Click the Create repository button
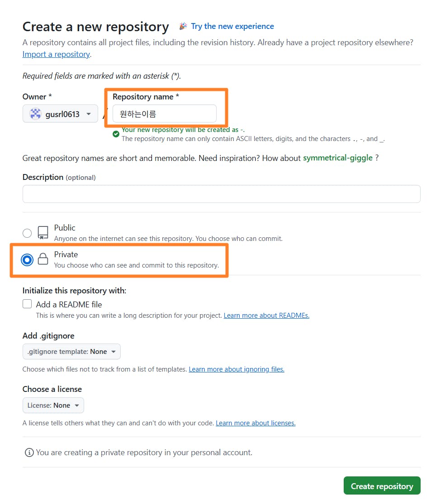 (x=382, y=485)
